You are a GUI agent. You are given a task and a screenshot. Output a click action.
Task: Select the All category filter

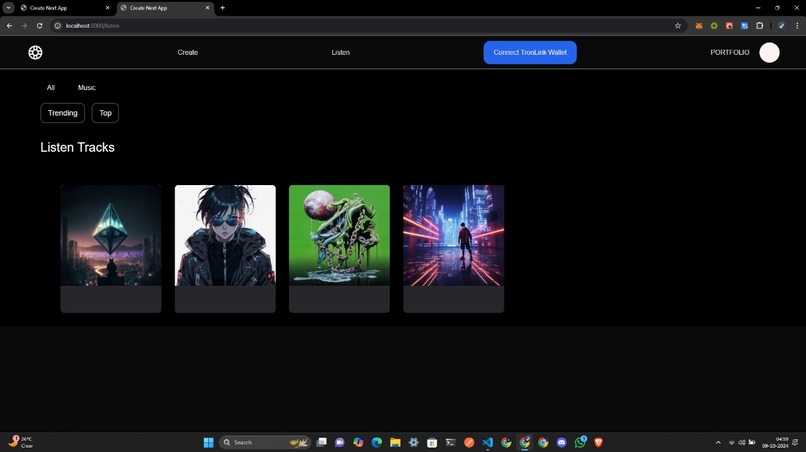click(x=51, y=87)
